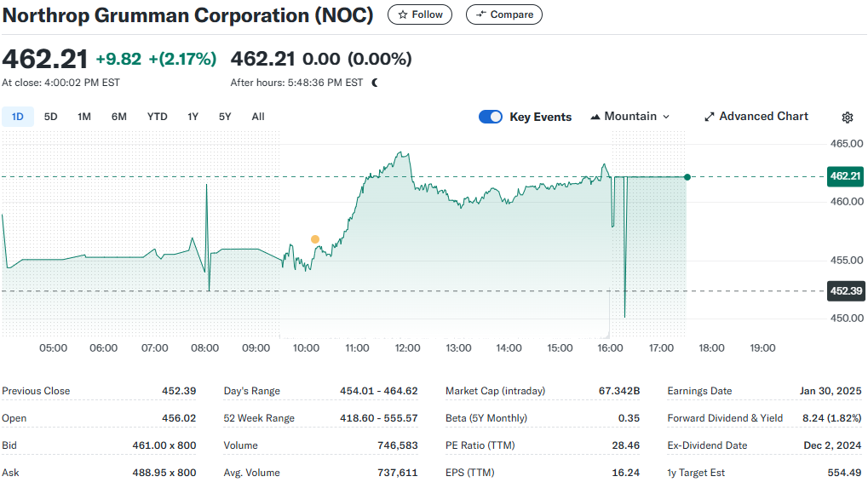Viewport: 868px width, 488px height.
Task: Click the Ask value 488.95 x 800
Action: [164, 473]
